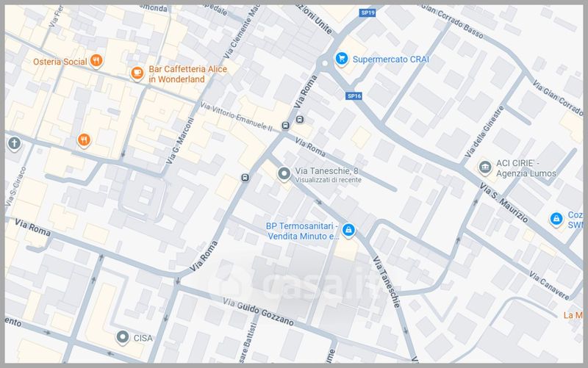Click the Osteria Social restaurant icon
The width and height of the screenshot is (588, 368).
coord(96,60)
